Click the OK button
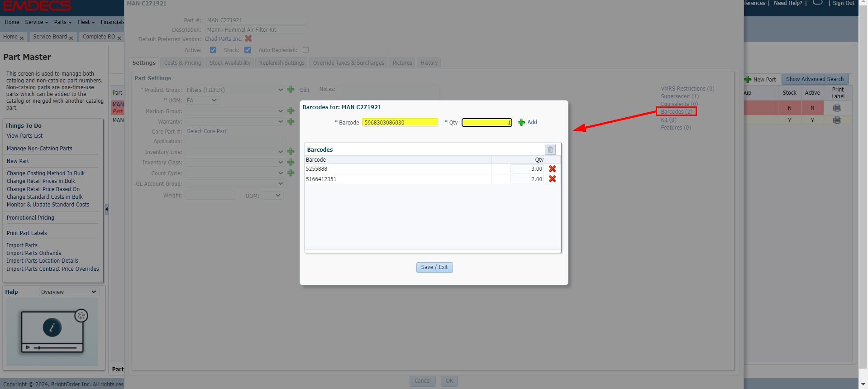The height and width of the screenshot is (389, 868). (x=449, y=381)
